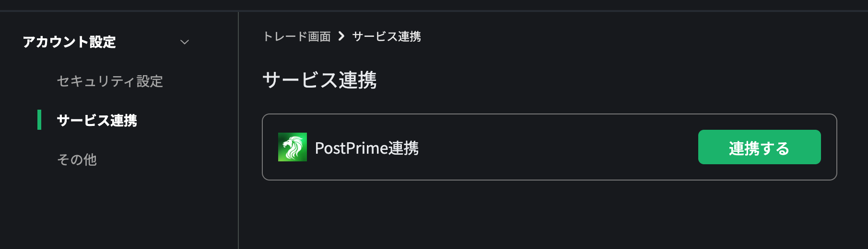Click the PostPrime lion logo icon
This screenshot has height=249, width=868.
click(x=293, y=147)
